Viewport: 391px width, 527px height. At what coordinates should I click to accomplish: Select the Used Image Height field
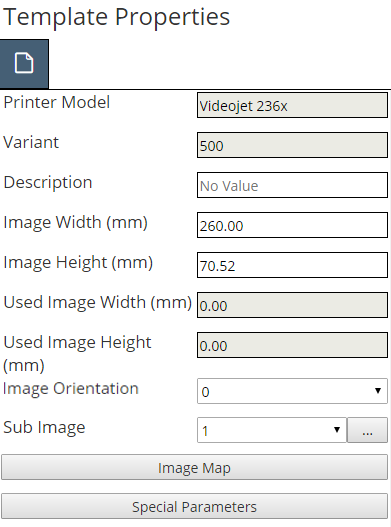[292, 345]
